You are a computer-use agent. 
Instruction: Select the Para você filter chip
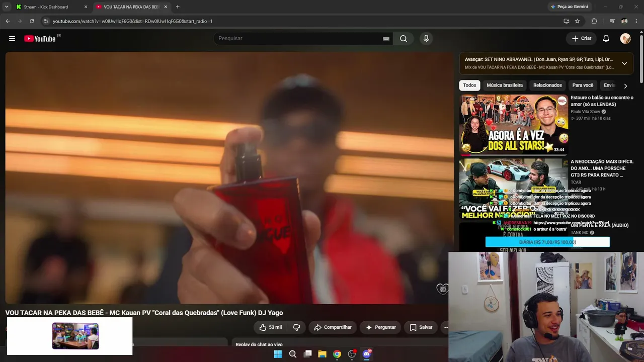coord(583,85)
